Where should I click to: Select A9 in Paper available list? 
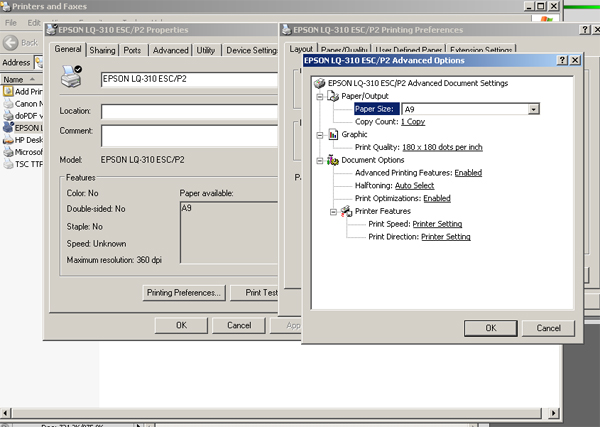click(x=187, y=208)
